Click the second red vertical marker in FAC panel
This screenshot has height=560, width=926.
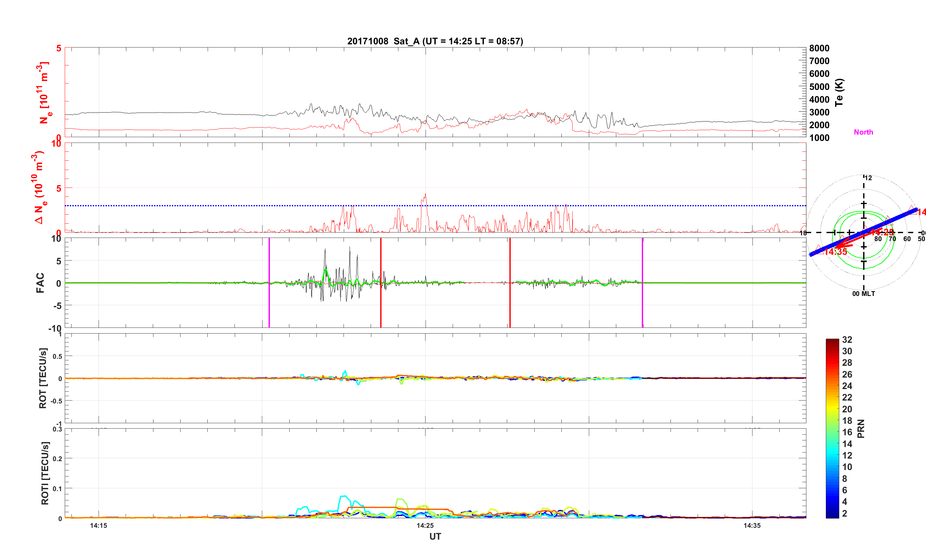tap(510, 283)
